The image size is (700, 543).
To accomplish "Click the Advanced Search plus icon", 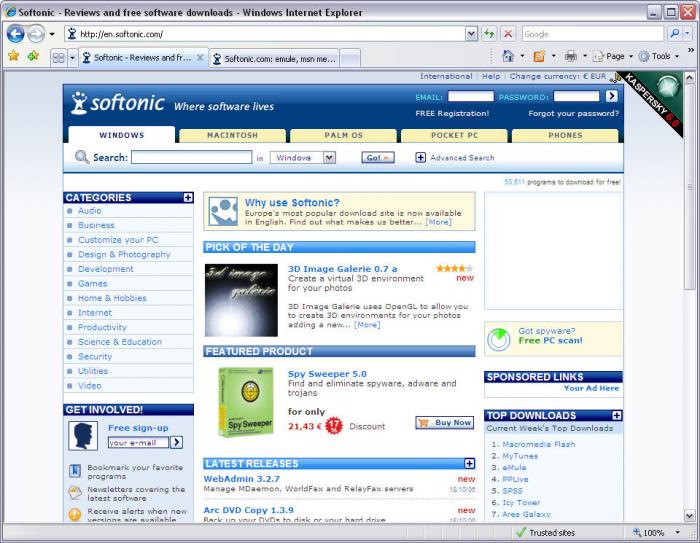I will [420, 157].
